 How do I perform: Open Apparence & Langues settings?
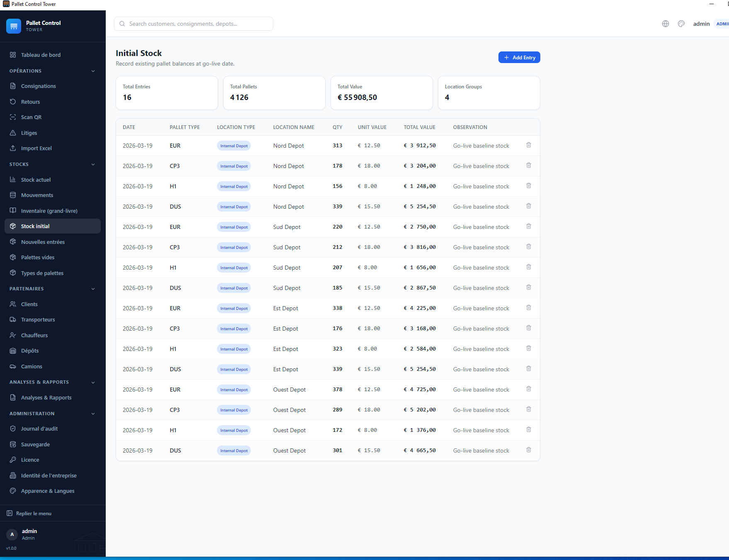pyautogui.click(x=53, y=491)
